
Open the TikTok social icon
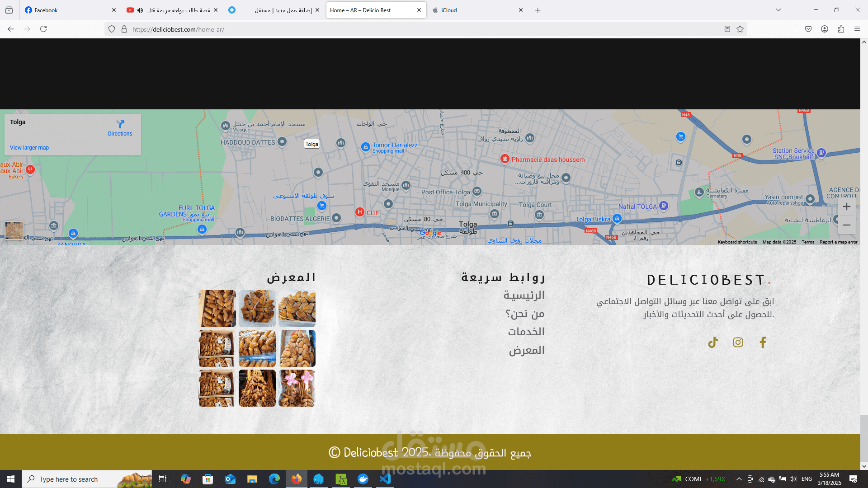[x=713, y=343]
